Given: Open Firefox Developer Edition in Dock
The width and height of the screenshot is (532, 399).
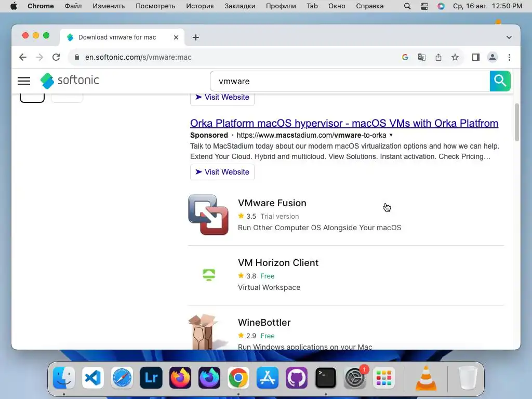Looking at the screenshot, I should pos(209,378).
